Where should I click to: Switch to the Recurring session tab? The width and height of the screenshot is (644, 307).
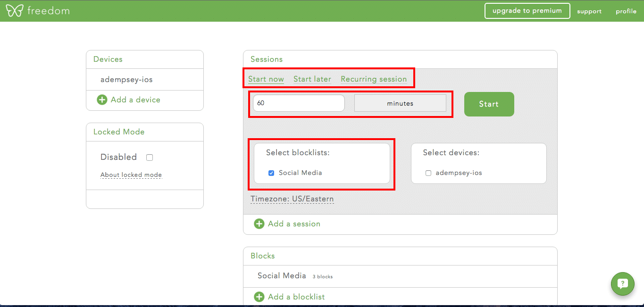click(x=374, y=79)
